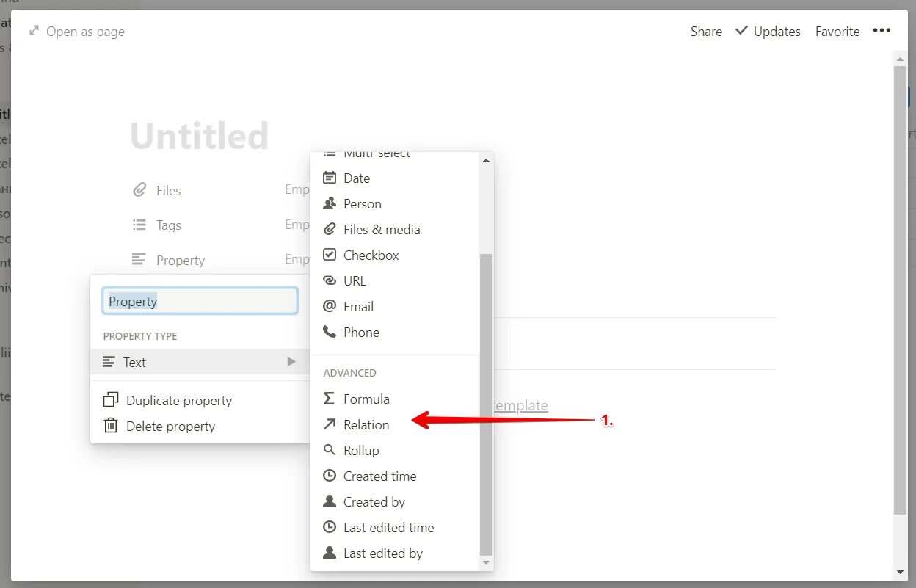Select Created by property
The height and width of the screenshot is (588, 916).
pyautogui.click(x=396, y=501)
